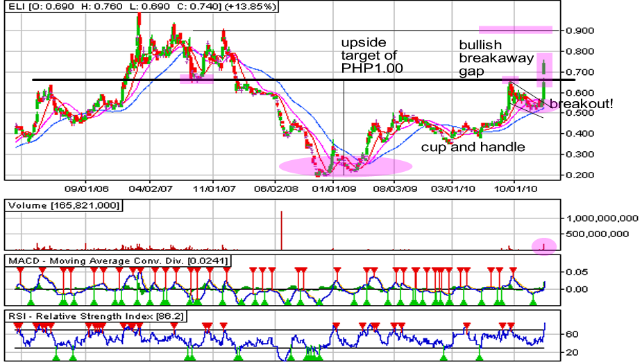Select the 06/02/08 date label

point(276,189)
